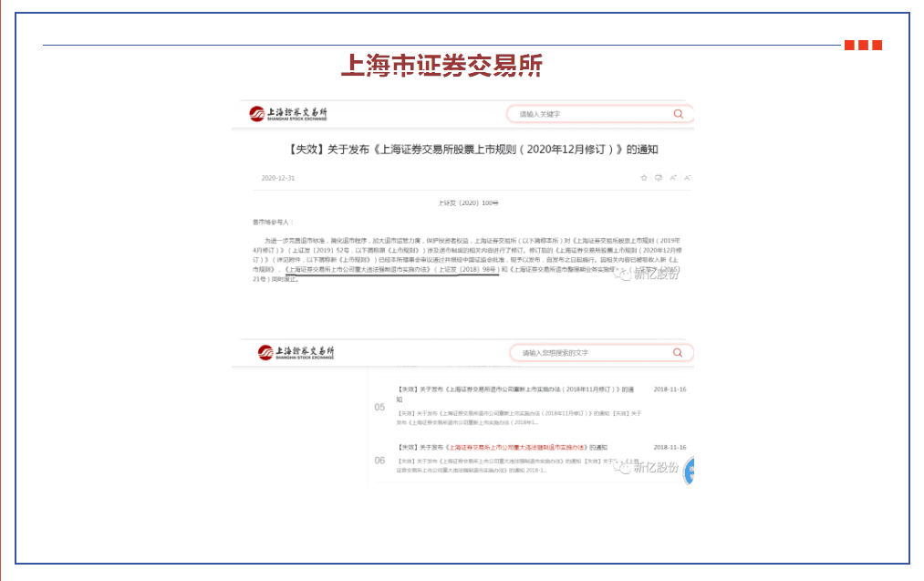Click the Shanghai Stock Exchange logo in upper header
The width and height of the screenshot is (924, 581).
tap(288, 114)
